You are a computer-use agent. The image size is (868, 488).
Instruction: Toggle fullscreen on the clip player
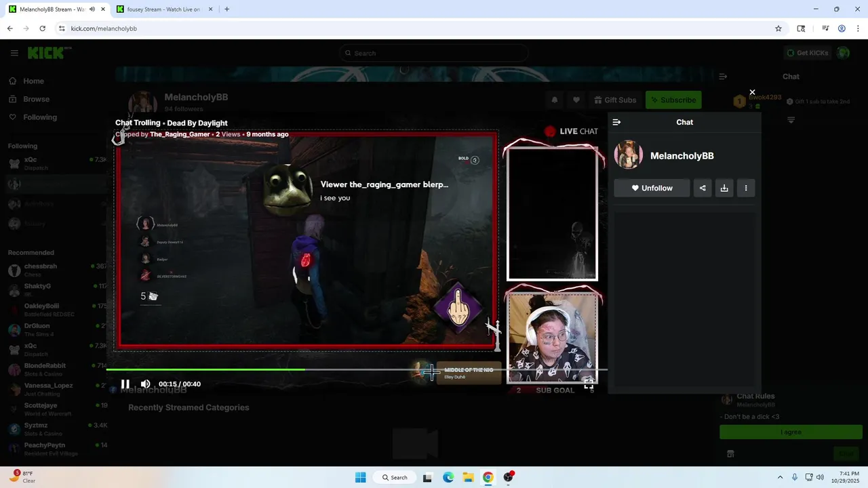pyautogui.click(x=589, y=384)
